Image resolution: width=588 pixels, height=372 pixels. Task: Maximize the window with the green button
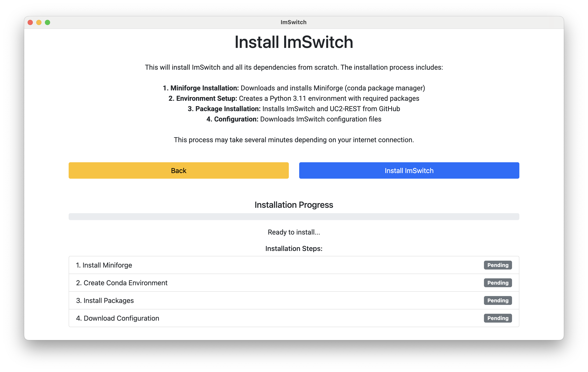tap(48, 22)
